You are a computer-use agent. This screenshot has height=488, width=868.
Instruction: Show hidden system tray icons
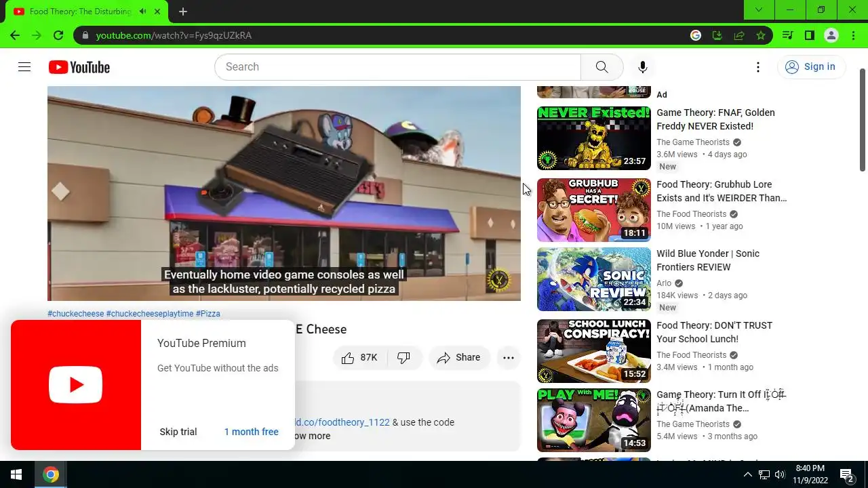pos(747,474)
